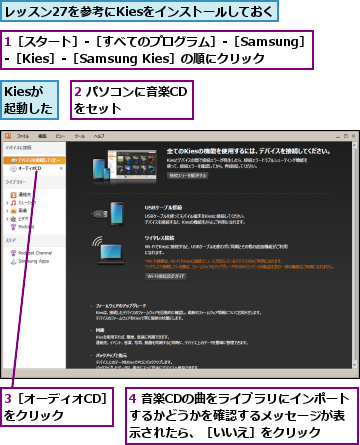Click the ファームウェアのアップグレード heading
The width and height of the screenshot is (360, 445).
(121, 306)
